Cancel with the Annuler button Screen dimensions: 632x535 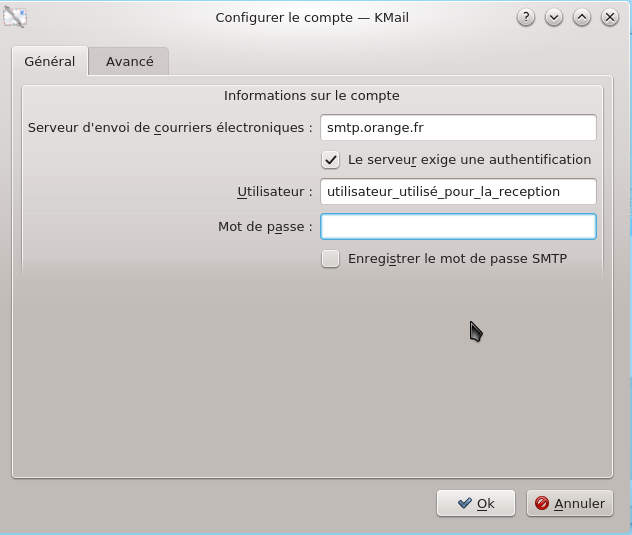pos(570,503)
